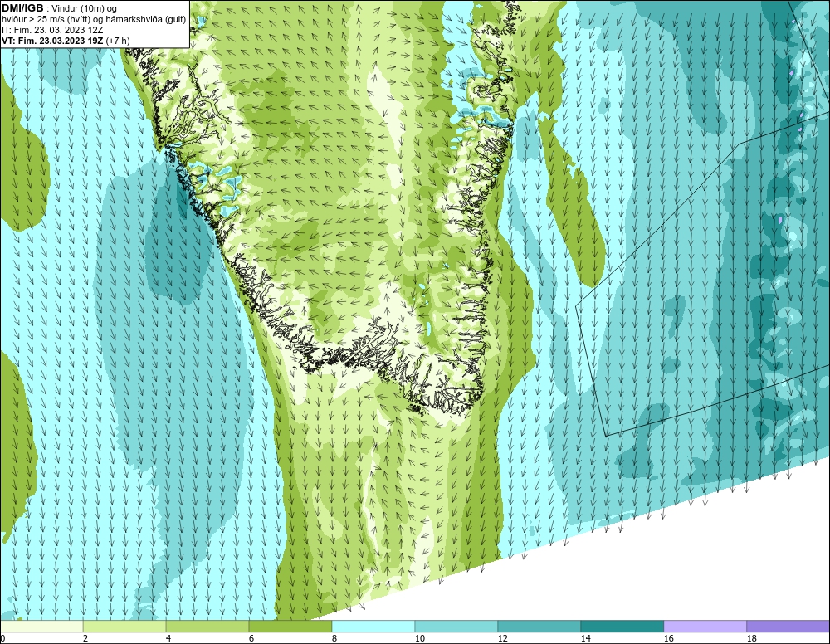Viewport: 830px width, 644px height.
Task: Click the '12' label on the wind scale
Action: point(502,638)
